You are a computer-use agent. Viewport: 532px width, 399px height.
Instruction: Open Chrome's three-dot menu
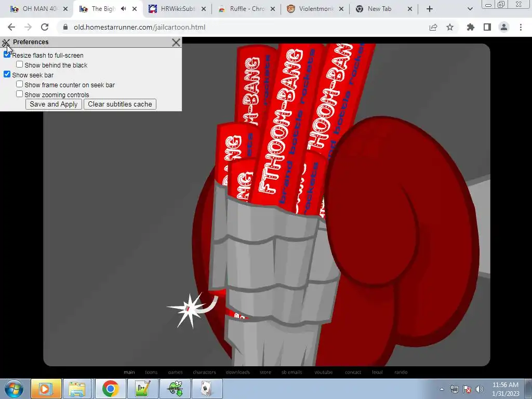tap(521, 27)
